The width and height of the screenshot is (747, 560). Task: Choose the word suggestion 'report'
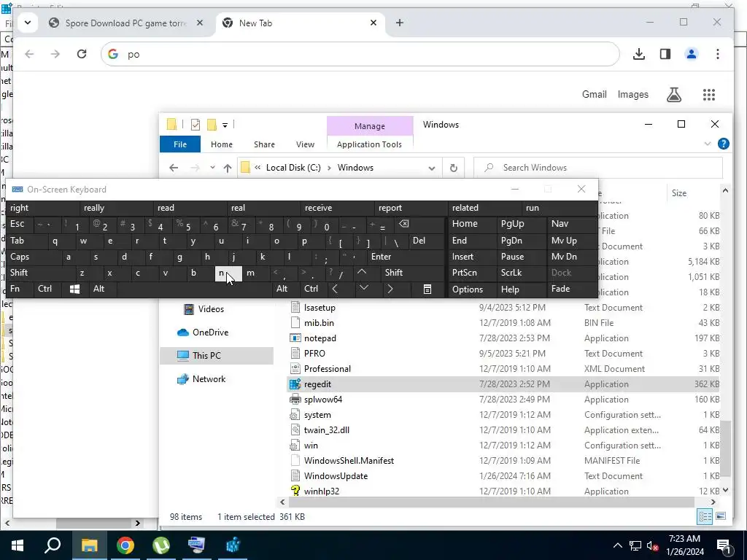(x=411, y=208)
